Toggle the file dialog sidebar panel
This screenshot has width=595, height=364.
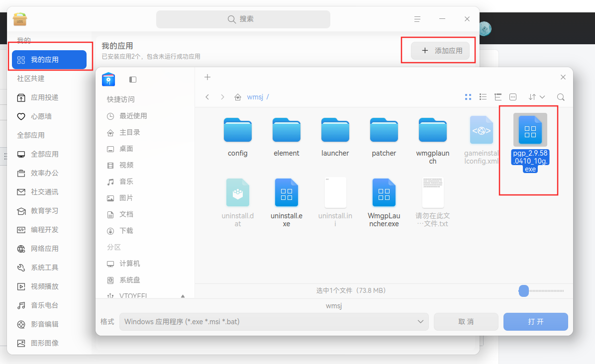coord(133,80)
